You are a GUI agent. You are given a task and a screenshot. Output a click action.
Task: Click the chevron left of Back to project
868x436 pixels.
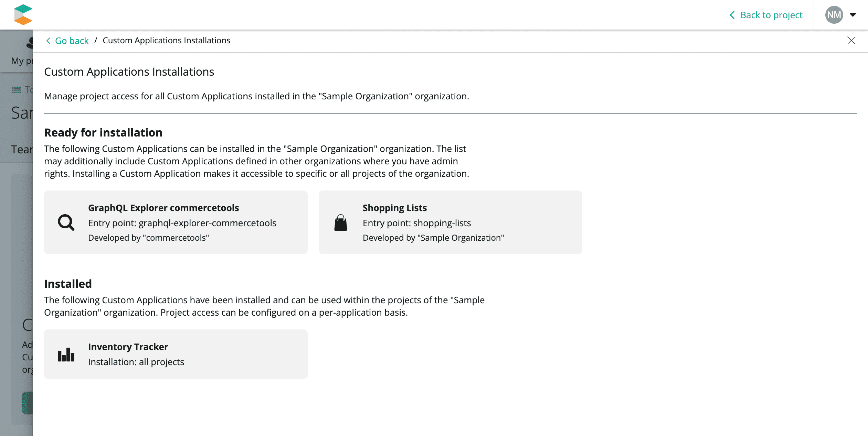(x=732, y=15)
